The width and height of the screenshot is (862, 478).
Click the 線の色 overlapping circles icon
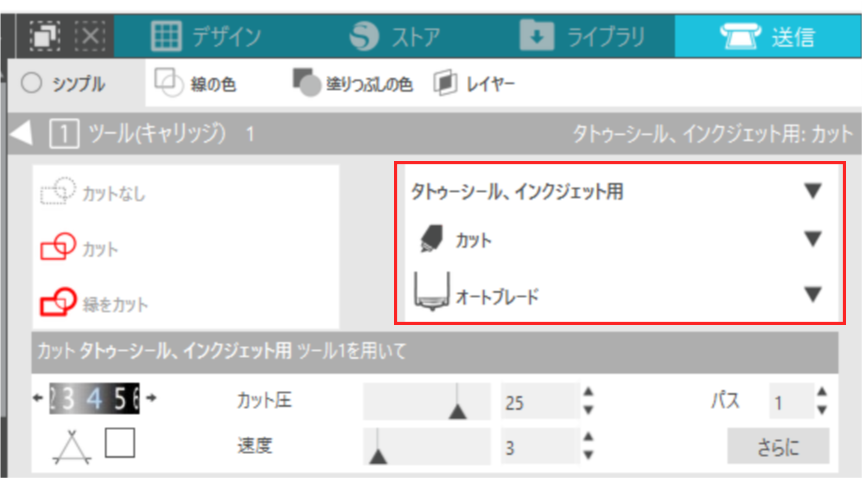[x=168, y=83]
